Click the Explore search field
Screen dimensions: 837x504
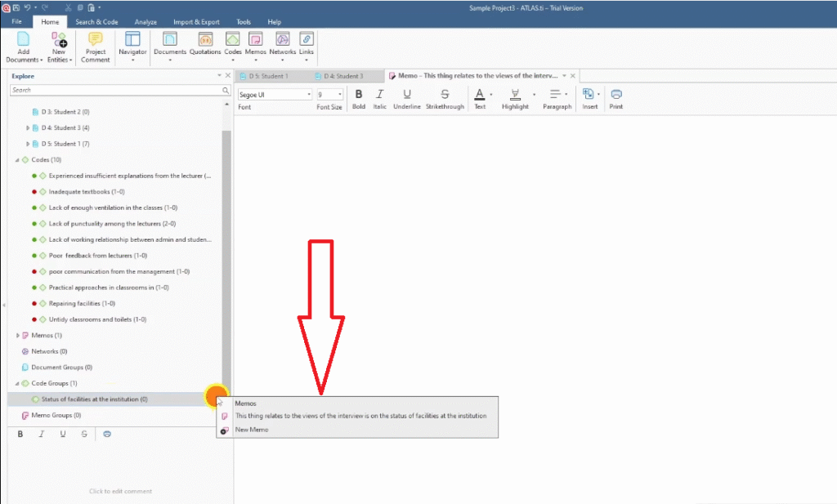(114, 90)
